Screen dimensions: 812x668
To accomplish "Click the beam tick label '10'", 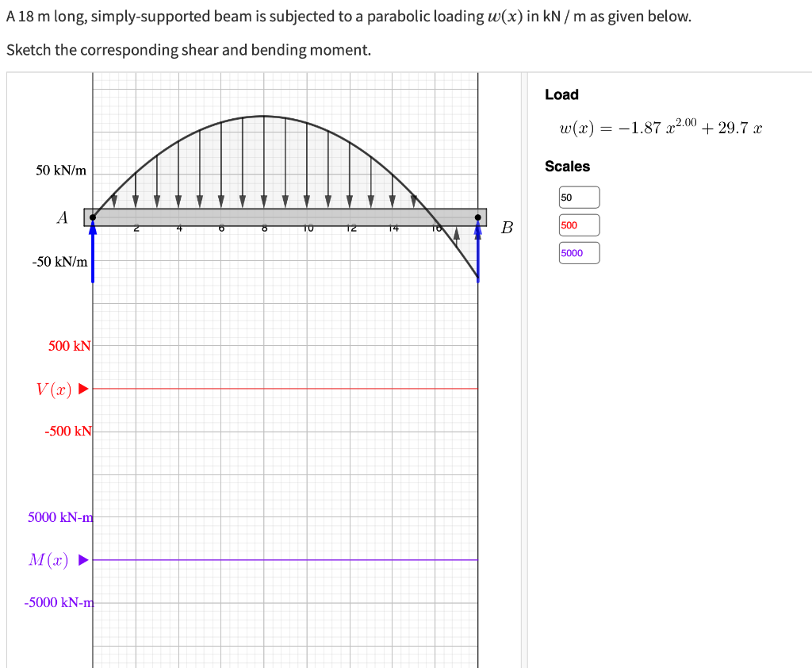I will [x=308, y=228].
